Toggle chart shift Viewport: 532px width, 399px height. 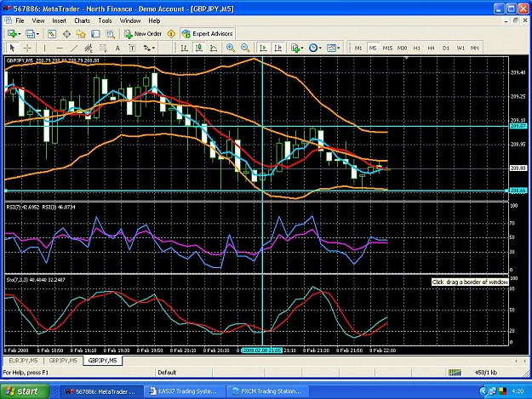277,48
